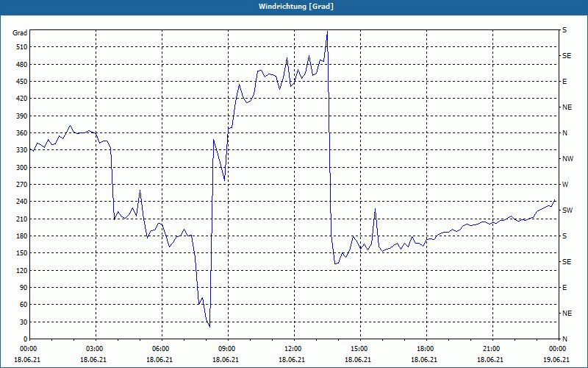Click the 60 y-axis value
The image size is (588, 368).
coord(24,305)
